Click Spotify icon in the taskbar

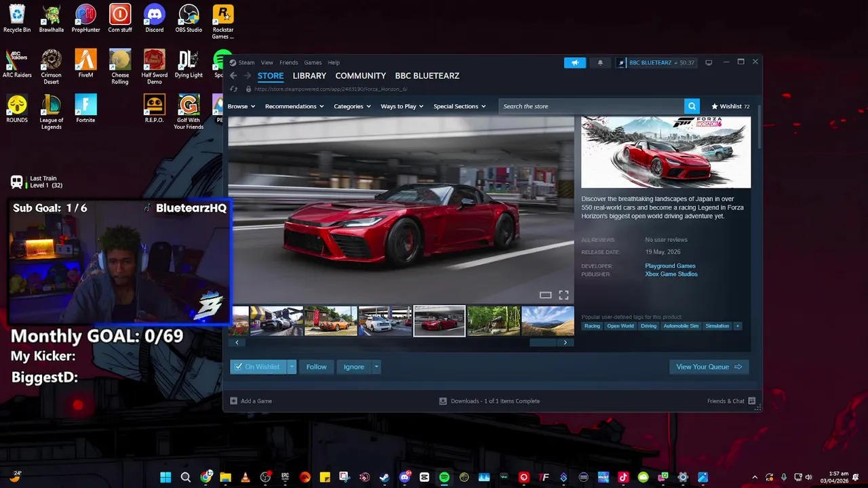[x=444, y=477]
